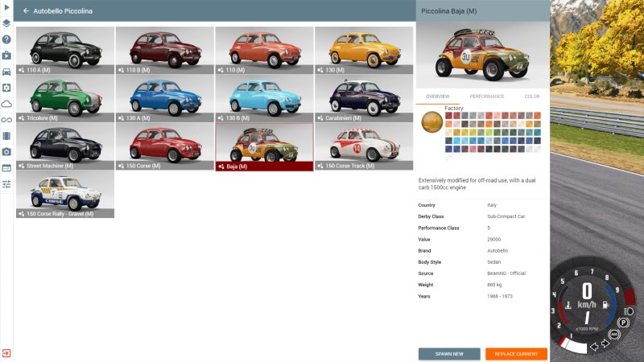Viewport: 644px width, 362px height.
Task: Open the layers icon in the sidebar
Action: [x=6, y=23]
